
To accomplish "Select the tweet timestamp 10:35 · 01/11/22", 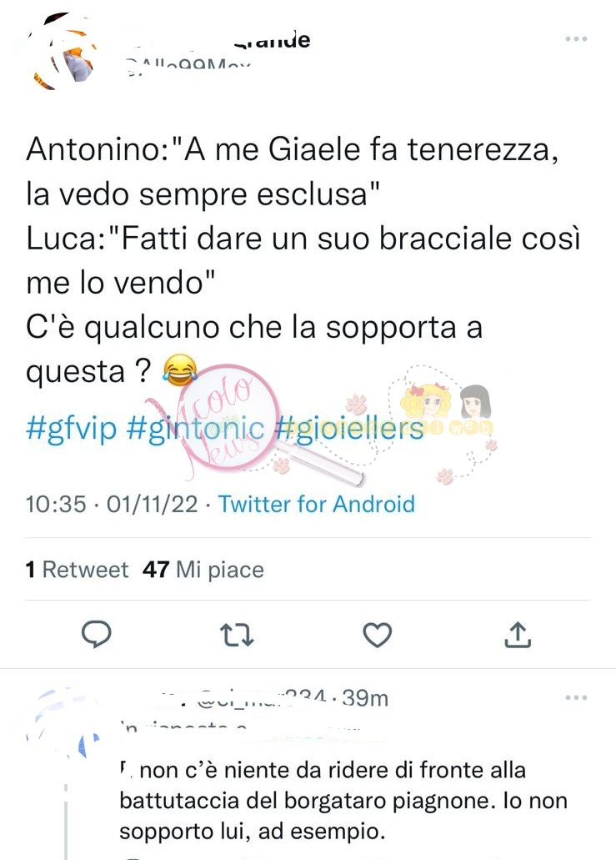I will point(112,504).
